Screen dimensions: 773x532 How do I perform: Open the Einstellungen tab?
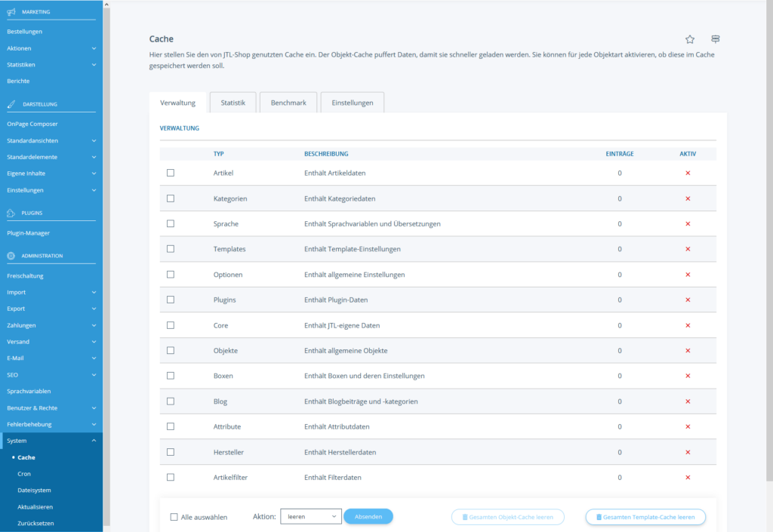[x=353, y=103]
